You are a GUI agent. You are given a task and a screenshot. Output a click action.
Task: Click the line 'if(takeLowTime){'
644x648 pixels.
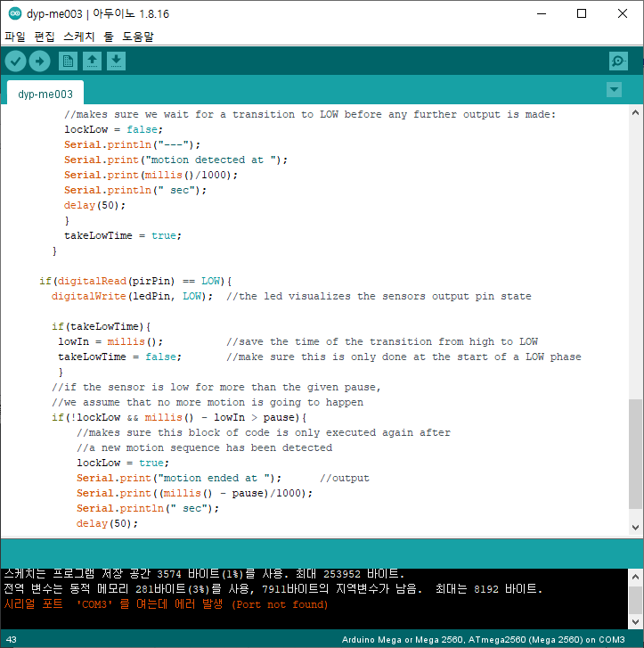[102, 326]
